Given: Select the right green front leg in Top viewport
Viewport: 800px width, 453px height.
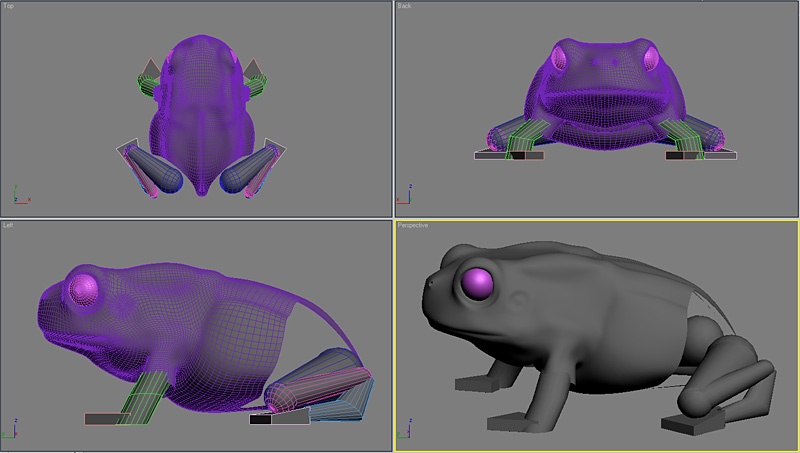Looking at the screenshot, I should click(x=255, y=85).
